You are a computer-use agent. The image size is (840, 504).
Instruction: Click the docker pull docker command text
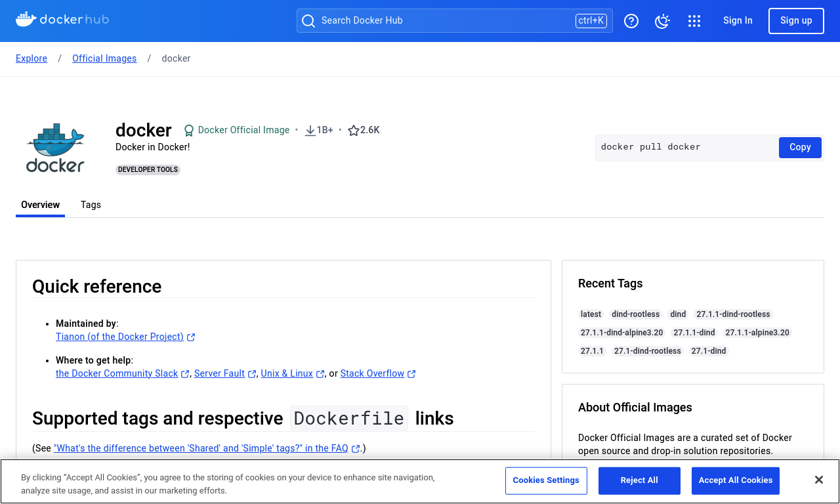(x=650, y=147)
